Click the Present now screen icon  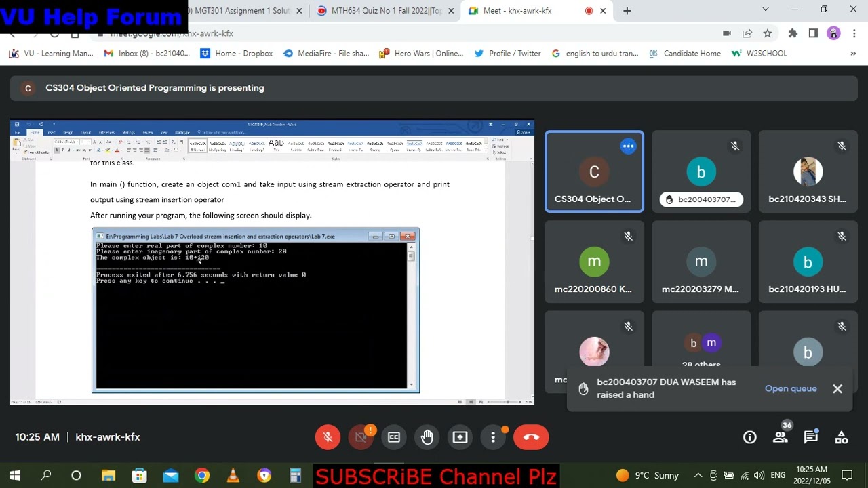pos(460,437)
